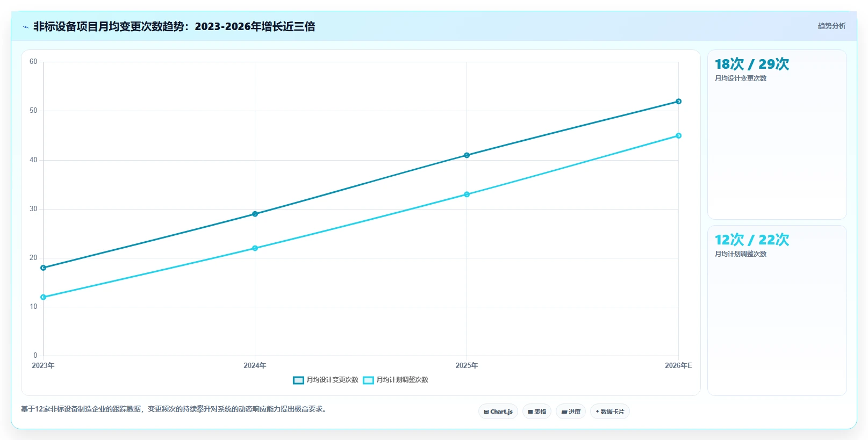The width and height of the screenshot is (868, 440).
Task: Click the 2026年E x-axis label
Action: [678, 365]
